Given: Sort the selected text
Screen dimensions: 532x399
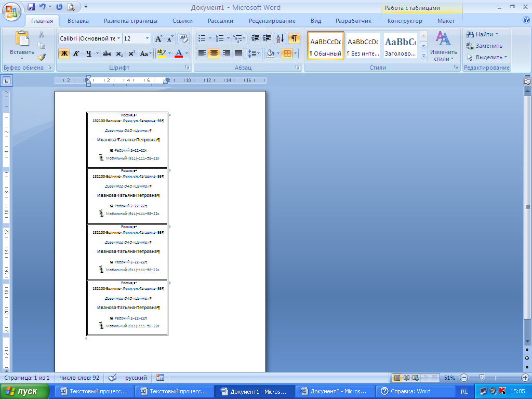Looking at the screenshot, I should (280, 38).
